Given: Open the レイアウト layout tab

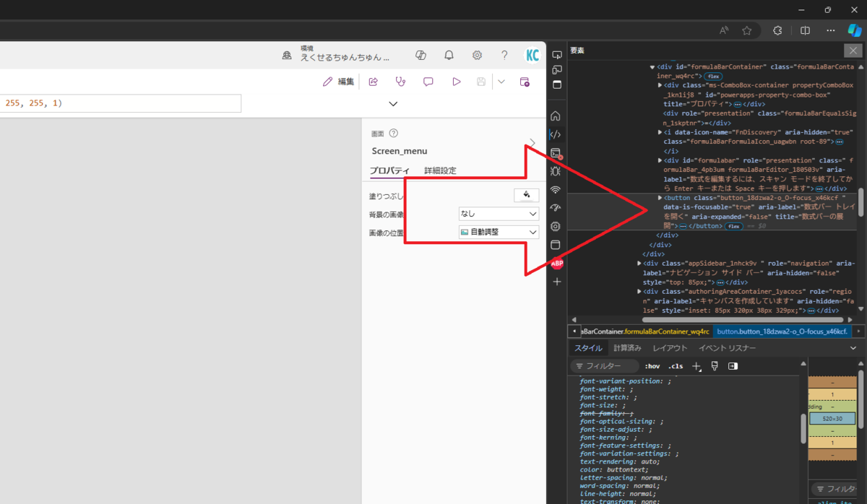Looking at the screenshot, I should click(x=670, y=348).
